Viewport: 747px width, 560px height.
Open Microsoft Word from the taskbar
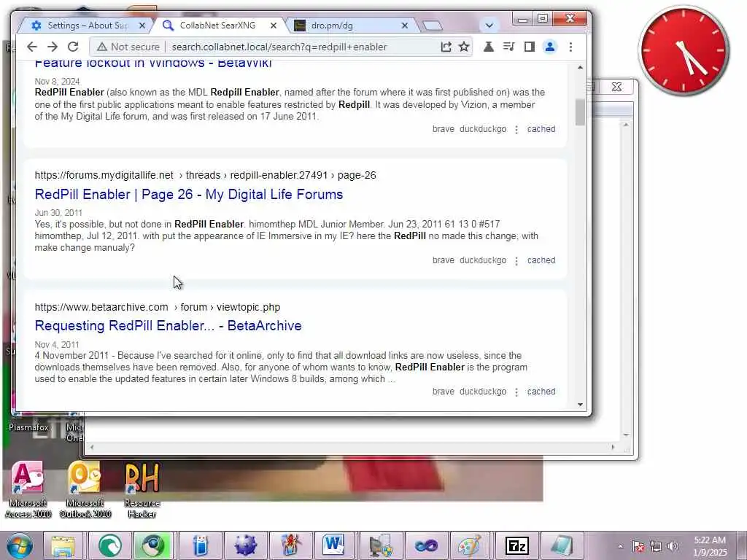(333, 545)
